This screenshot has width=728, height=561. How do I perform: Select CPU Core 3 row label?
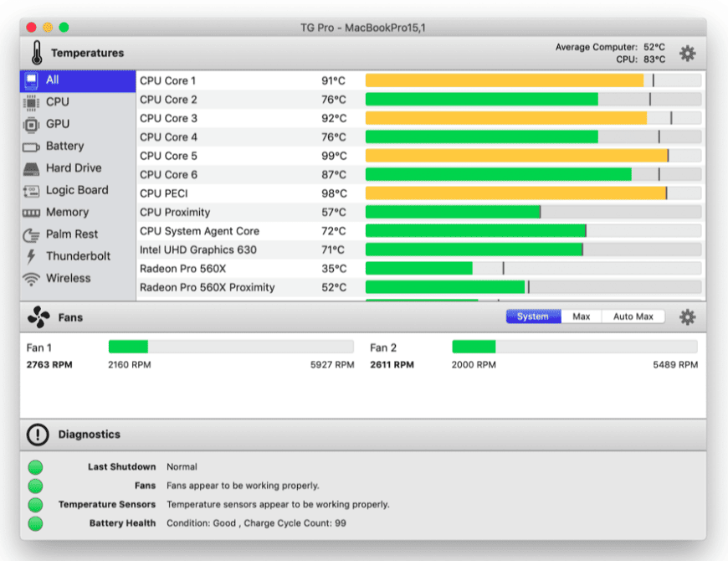click(x=168, y=118)
